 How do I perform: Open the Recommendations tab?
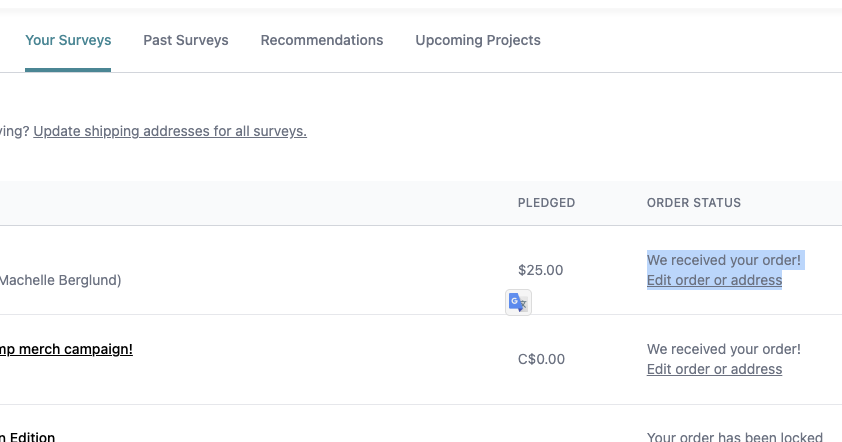(x=322, y=40)
